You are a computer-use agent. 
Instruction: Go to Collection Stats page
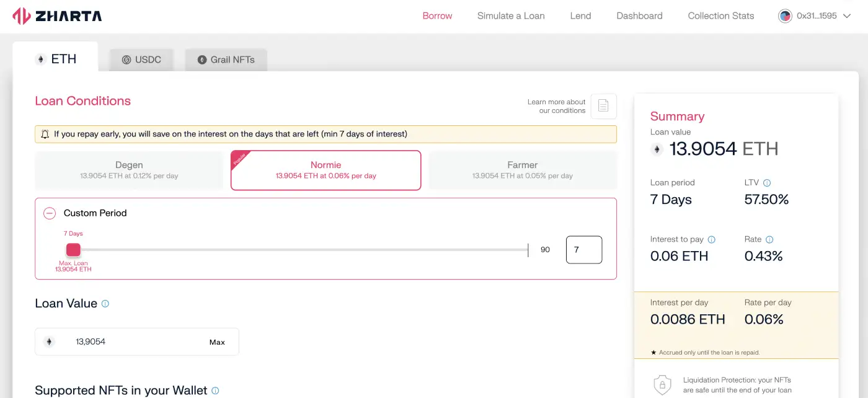pos(720,16)
